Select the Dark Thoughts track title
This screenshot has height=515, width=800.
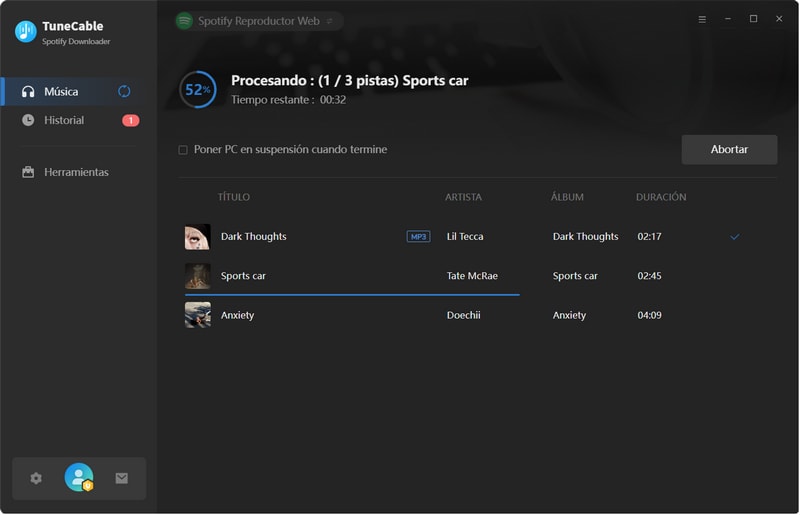tap(254, 236)
